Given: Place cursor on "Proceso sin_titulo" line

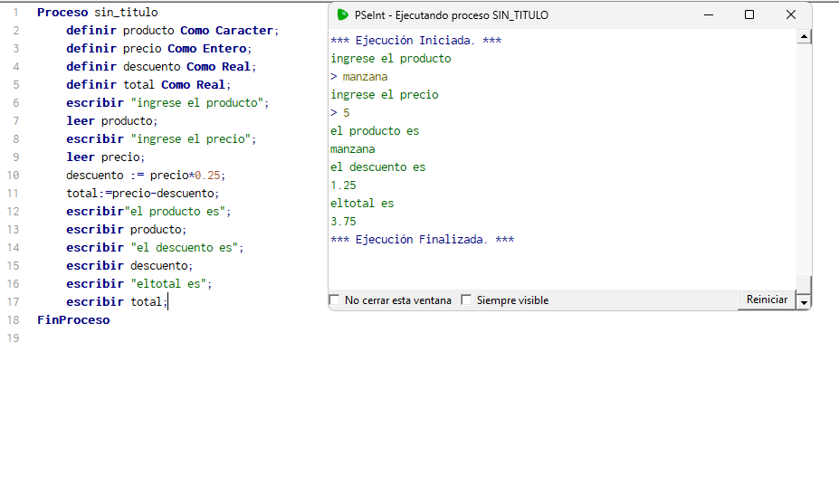Looking at the screenshot, I should tap(97, 13).
